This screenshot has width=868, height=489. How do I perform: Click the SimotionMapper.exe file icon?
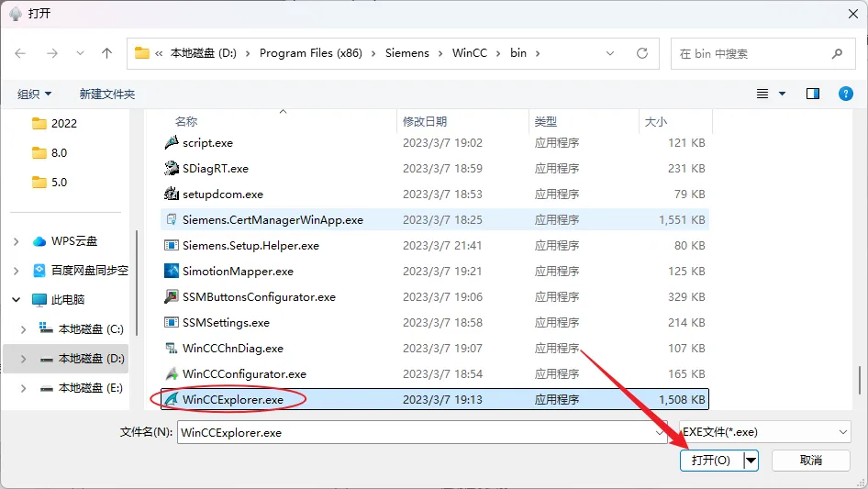pos(172,271)
